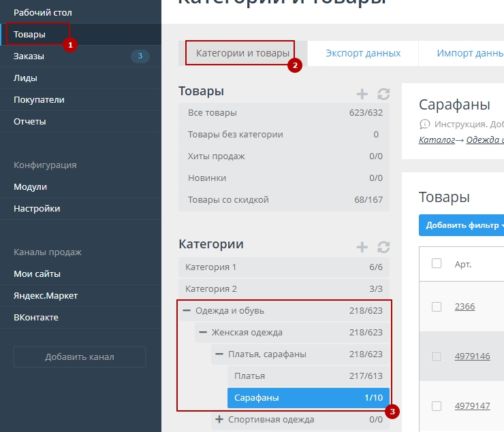Click refresh icon in Товары panel header
This screenshot has height=432, width=504.
point(383,94)
